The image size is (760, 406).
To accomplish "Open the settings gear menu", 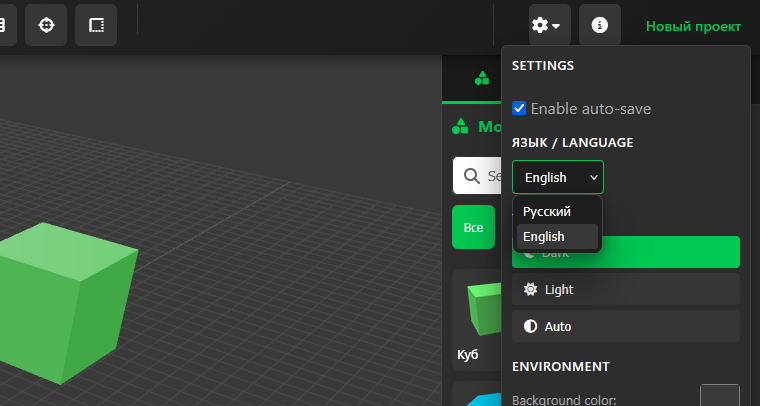I will pos(550,25).
